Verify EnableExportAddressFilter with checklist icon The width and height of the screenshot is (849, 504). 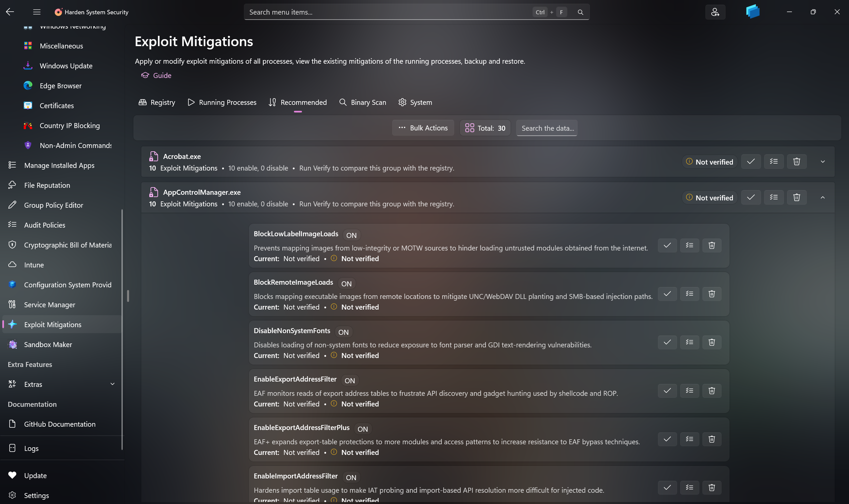pos(689,391)
